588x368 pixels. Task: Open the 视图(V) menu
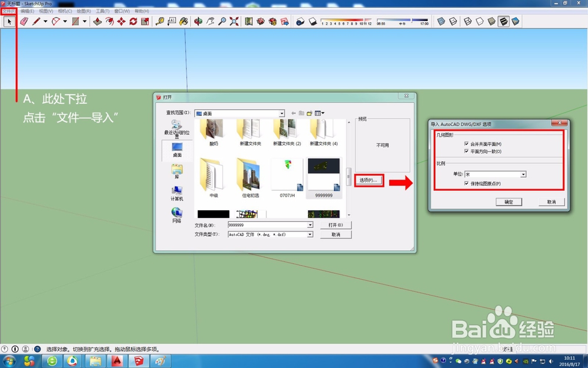tap(46, 11)
